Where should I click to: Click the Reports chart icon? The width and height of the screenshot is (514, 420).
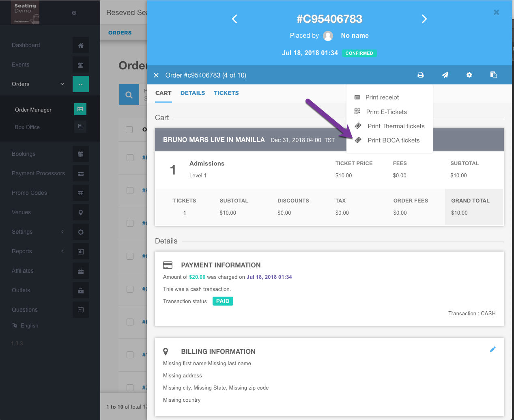[x=81, y=252]
